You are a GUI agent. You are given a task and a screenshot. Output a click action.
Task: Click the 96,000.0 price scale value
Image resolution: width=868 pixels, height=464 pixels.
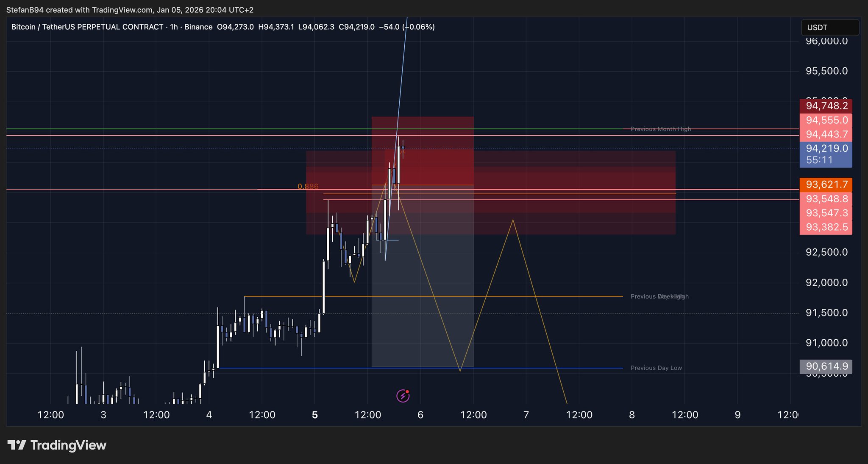[x=826, y=42]
